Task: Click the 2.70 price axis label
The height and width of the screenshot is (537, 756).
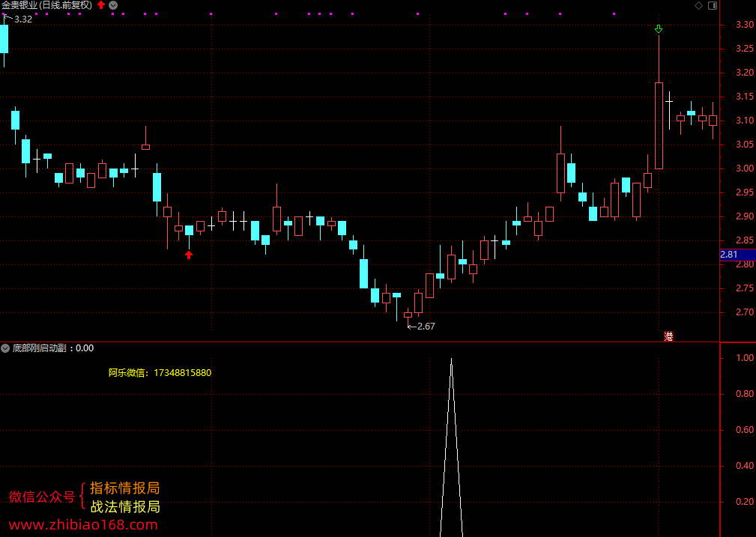Action: [x=745, y=312]
